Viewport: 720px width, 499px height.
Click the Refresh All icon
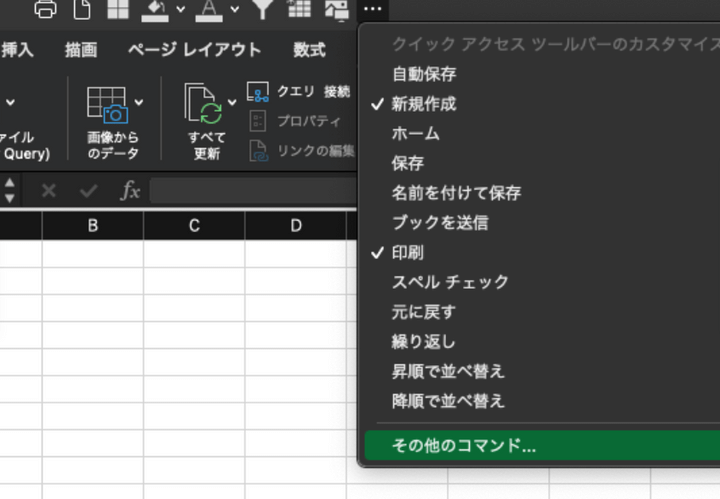pyautogui.click(x=204, y=105)
